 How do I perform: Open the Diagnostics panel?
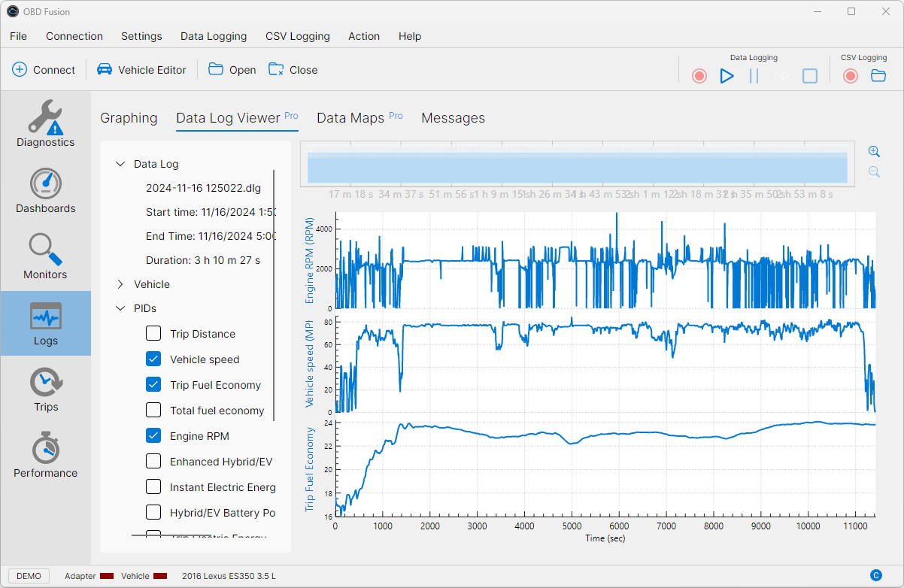point(46,123)
